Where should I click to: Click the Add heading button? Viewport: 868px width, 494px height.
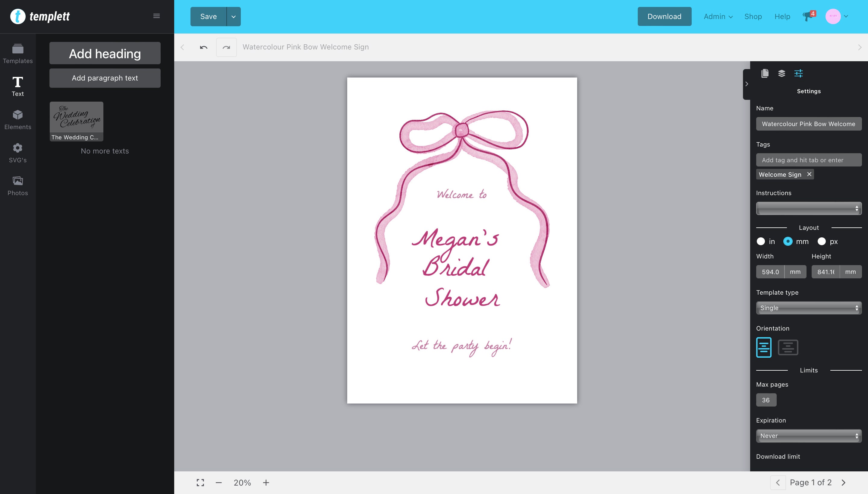(104, 53)
